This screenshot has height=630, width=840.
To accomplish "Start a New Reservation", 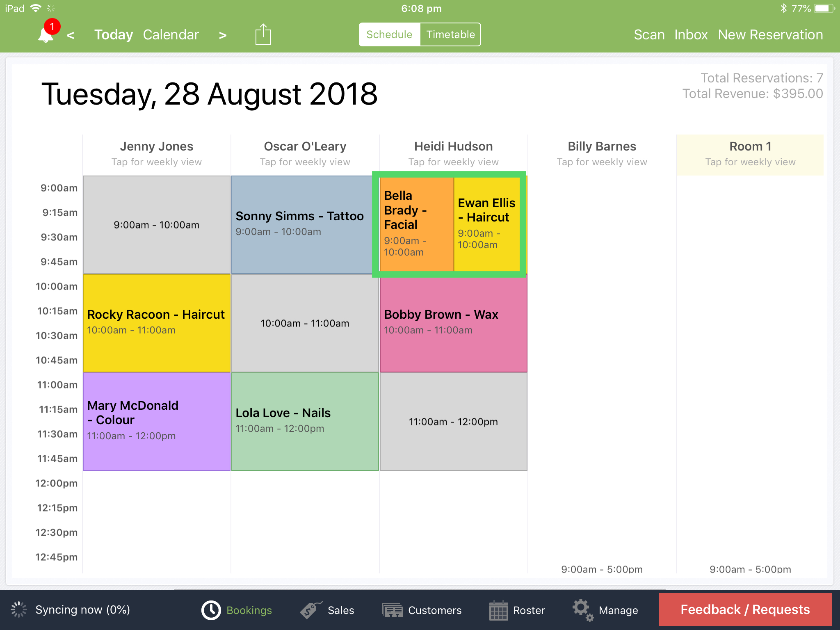I will pyautogui.click(x=770, y=34).
